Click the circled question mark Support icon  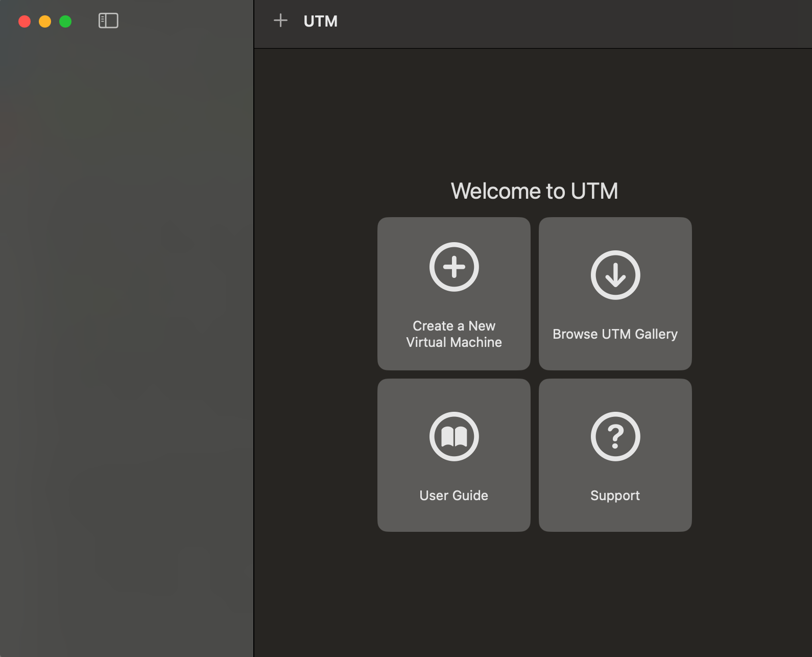615,436
